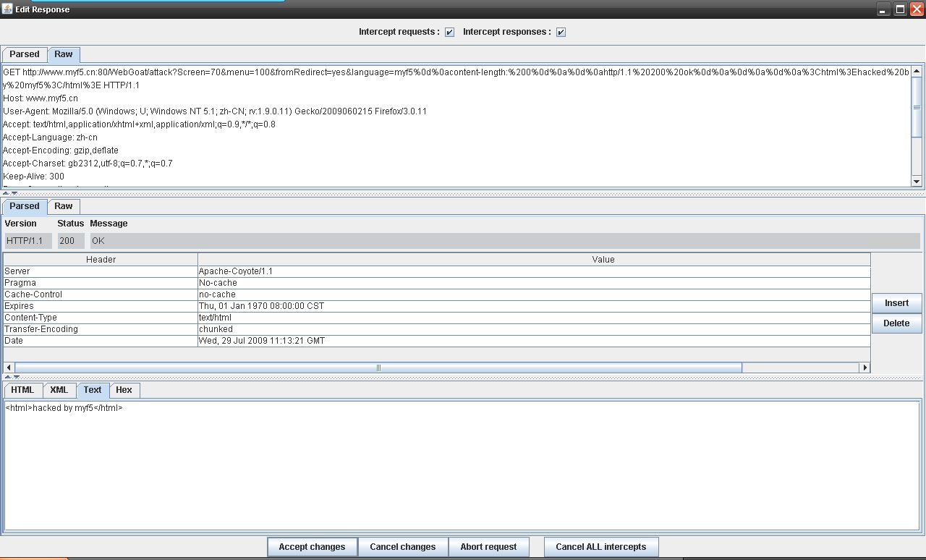Click the Version field showing HTTP/1.1
Screen dimensions: 926x560
[x=28, y=241]
